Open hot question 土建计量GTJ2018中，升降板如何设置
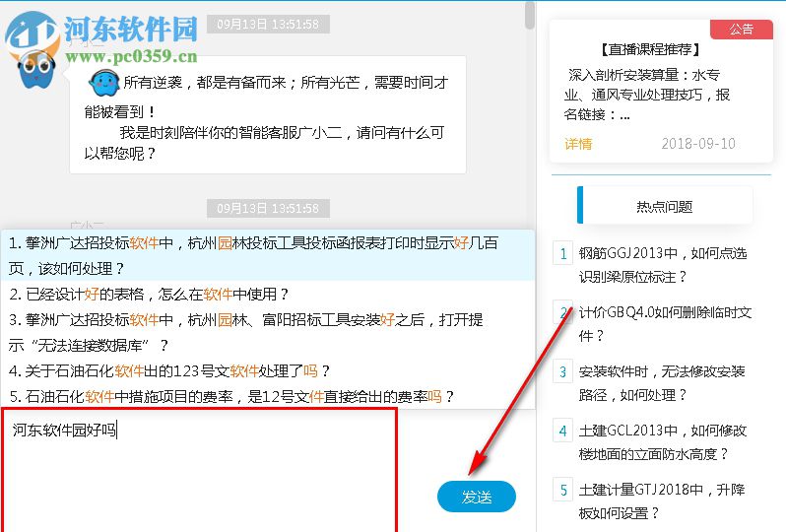 (x=662, y=501)
